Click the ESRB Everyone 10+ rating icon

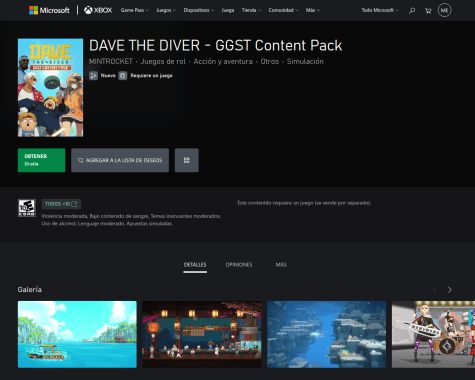tap(27, 208)
